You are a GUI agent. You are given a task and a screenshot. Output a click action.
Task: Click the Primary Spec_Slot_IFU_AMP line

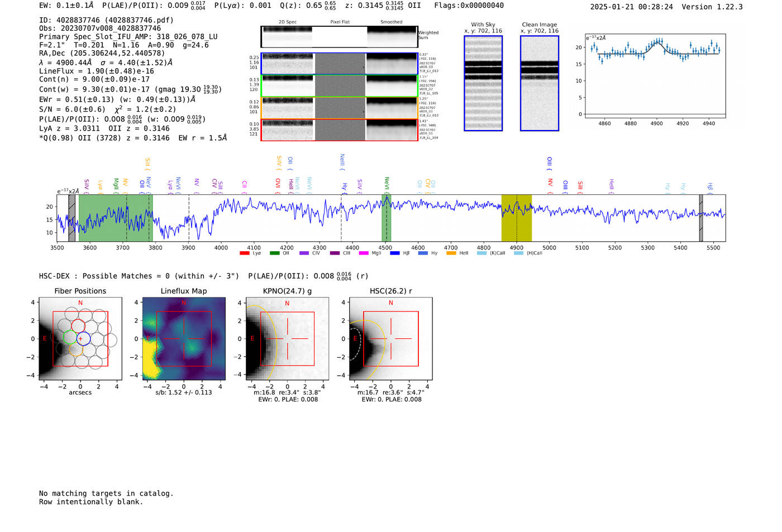point(128,37)
